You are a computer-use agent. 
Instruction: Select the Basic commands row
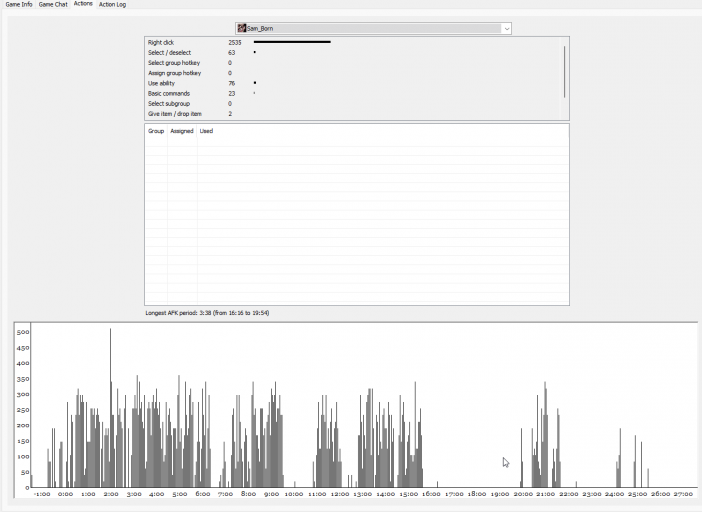point(354,94)
